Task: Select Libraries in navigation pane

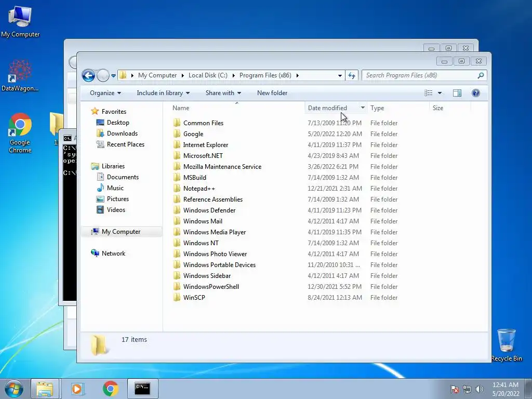Action: tap(113, 166)
